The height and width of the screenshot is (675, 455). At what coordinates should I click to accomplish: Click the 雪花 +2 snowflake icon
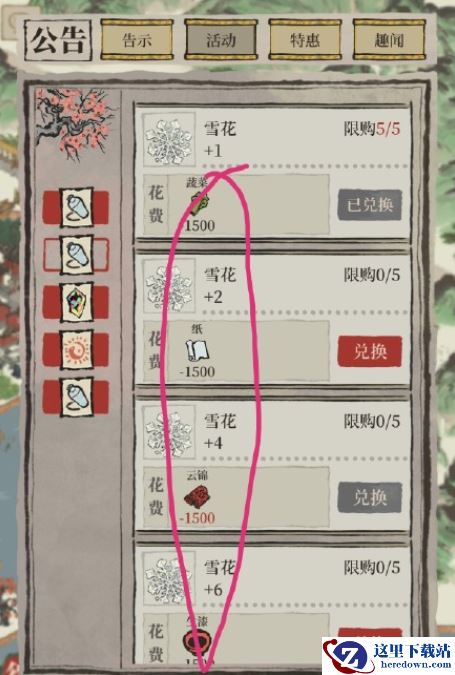point(169,286)
